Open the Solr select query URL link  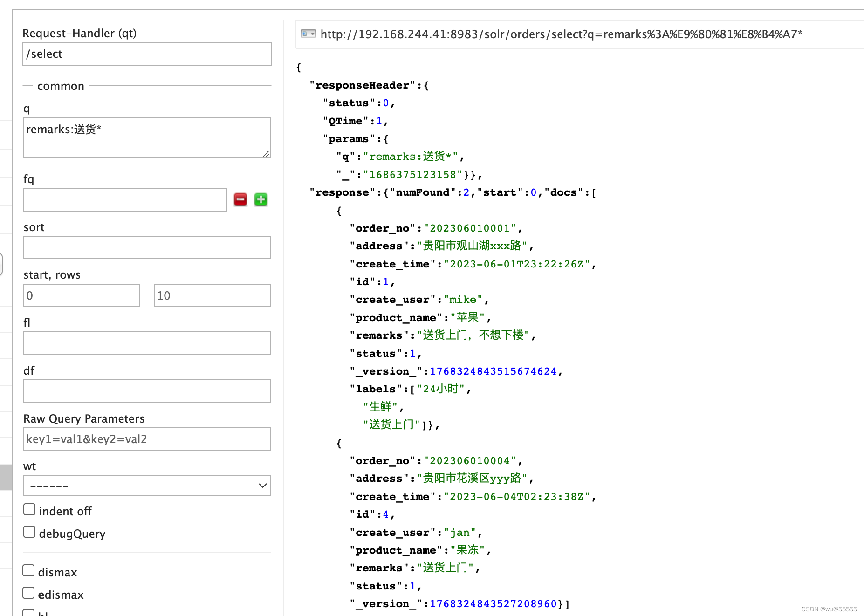[562, 34]
